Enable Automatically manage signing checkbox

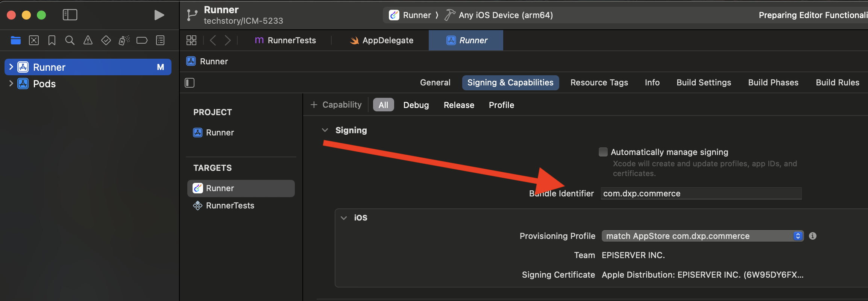(603, 152)
